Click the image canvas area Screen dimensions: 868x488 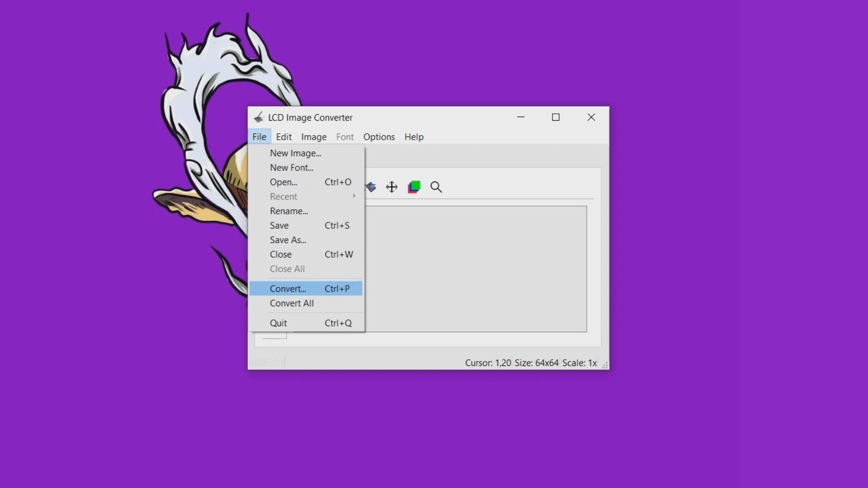tap(476, 269)
